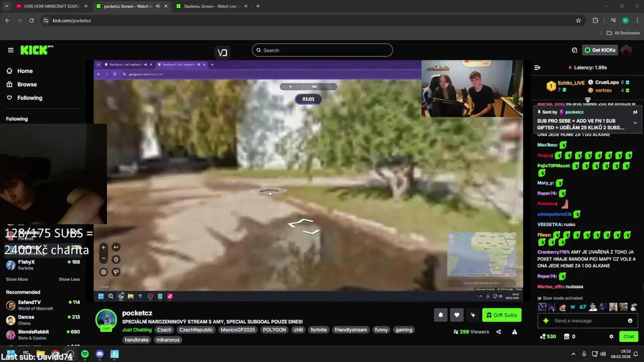Viewport: 644px width, 362px height.
Task: Click the logo icon left of search bar
Action: (x=222, y=52)
